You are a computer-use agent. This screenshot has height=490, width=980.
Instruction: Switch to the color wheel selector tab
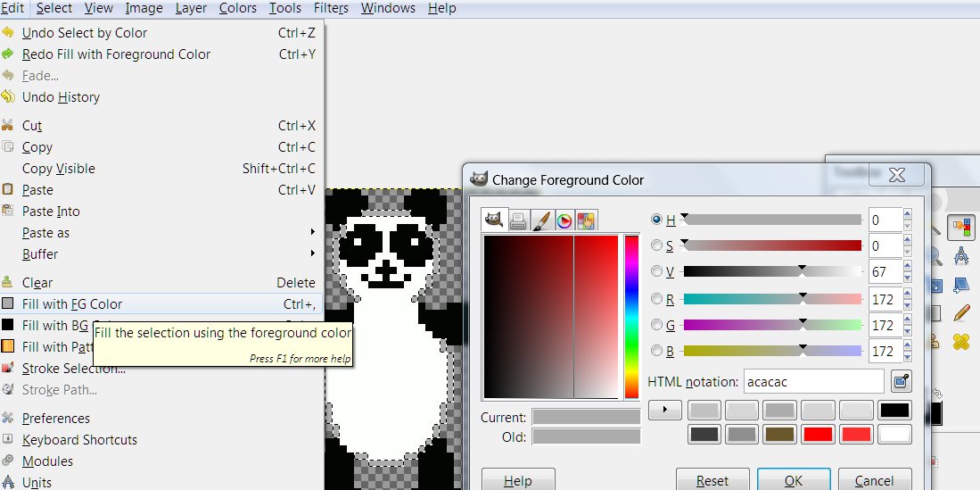pos(564,220)
